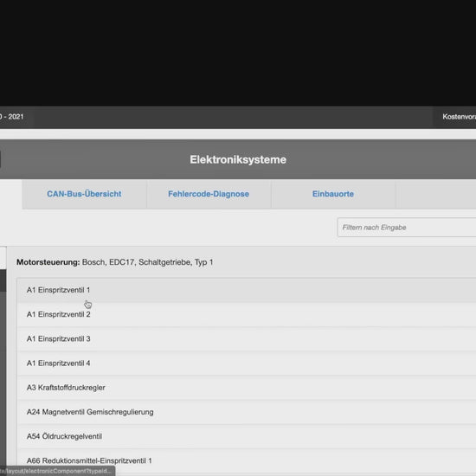This screenshot has width=476, height=476.
Task: Click the Elektroniksysteme header title
Action: (238, 160)
